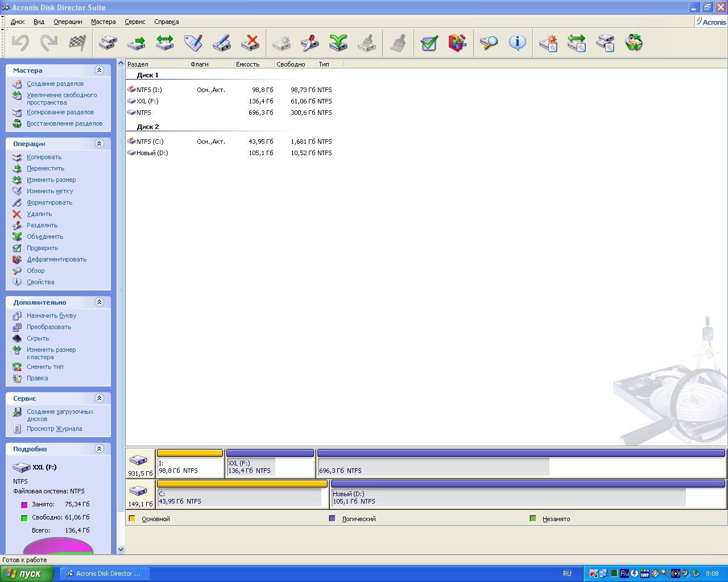
Task: Click the 8:08 clock in system tray
Action: [712, 573]
